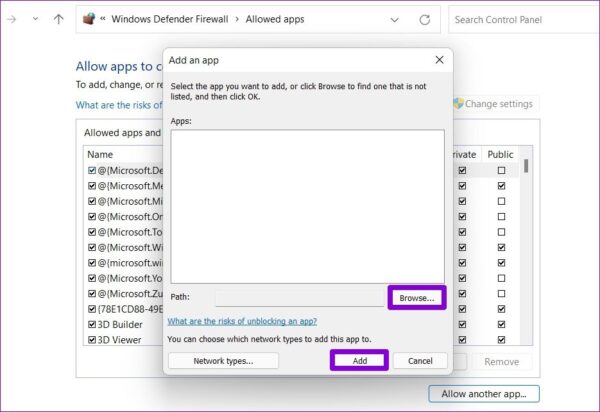Click the refresh icon in address bar
This screenshot has height=412, width=600.
(x=425, y=20)
